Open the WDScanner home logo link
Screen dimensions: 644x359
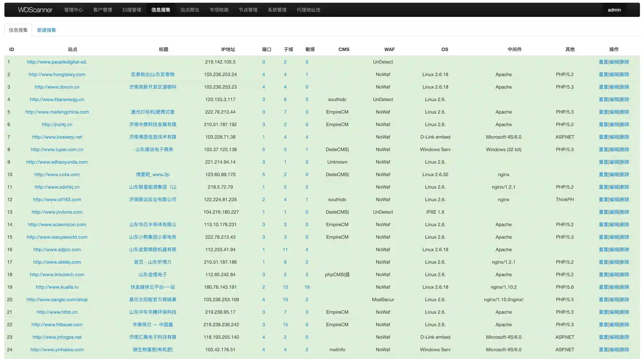coord(35,10)
